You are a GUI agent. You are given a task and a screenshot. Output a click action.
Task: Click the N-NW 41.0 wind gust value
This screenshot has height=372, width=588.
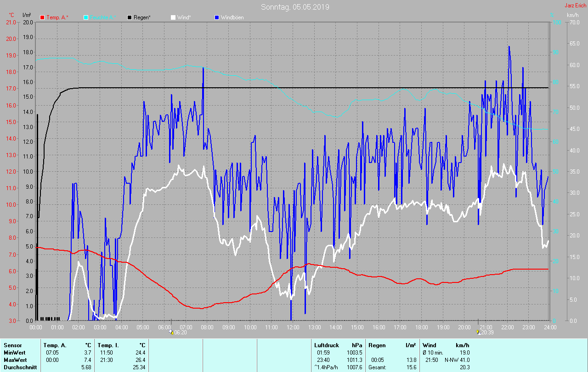[457, 360]
